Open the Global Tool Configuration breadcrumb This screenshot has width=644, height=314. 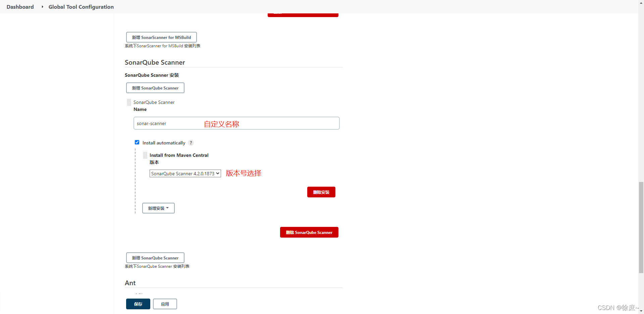pos(81,7)
